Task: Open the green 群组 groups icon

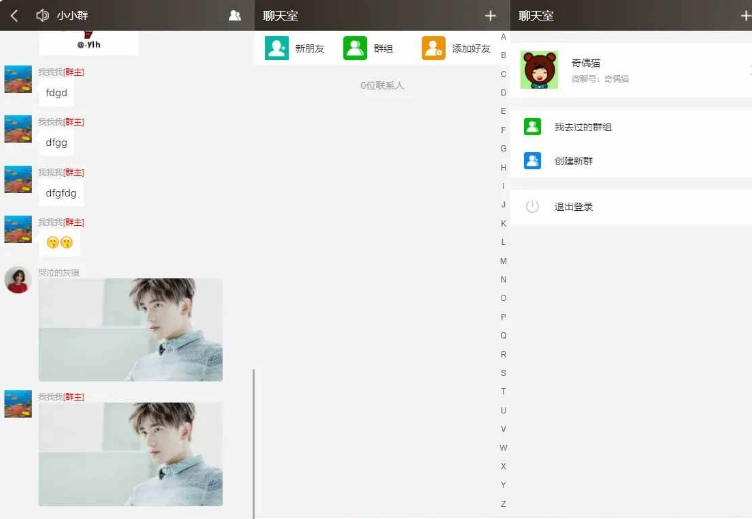Action: (355, 48)
